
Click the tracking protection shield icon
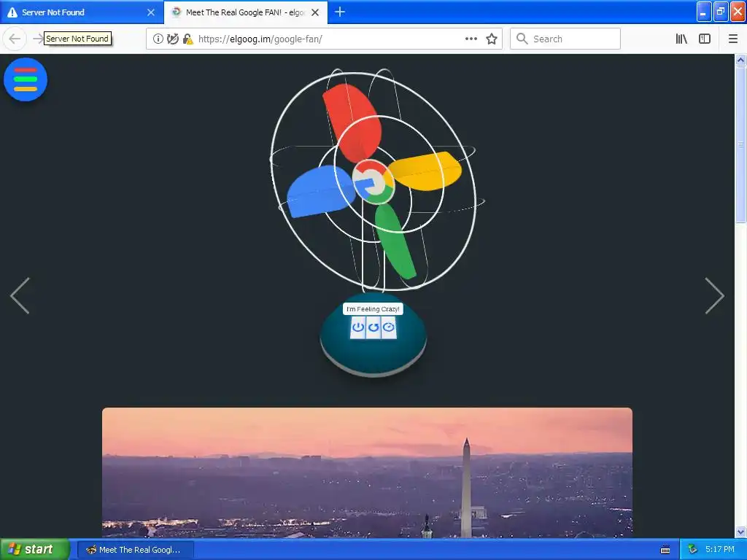pos(173,39)
